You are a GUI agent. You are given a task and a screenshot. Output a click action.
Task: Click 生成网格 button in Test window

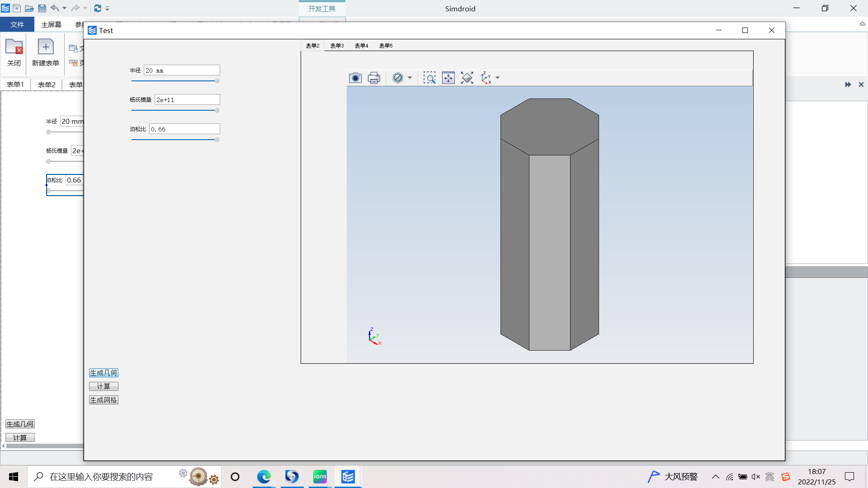104,400
